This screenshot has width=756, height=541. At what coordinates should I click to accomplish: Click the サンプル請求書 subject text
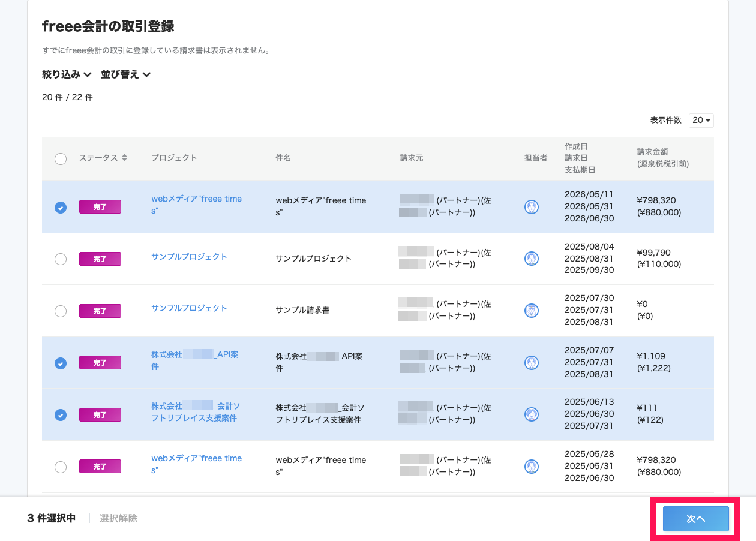pos(302,310)
